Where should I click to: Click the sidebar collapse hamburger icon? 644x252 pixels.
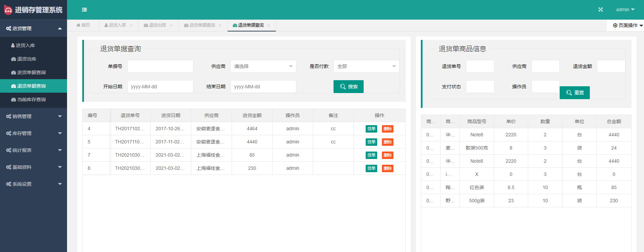(x=84, y=10)
